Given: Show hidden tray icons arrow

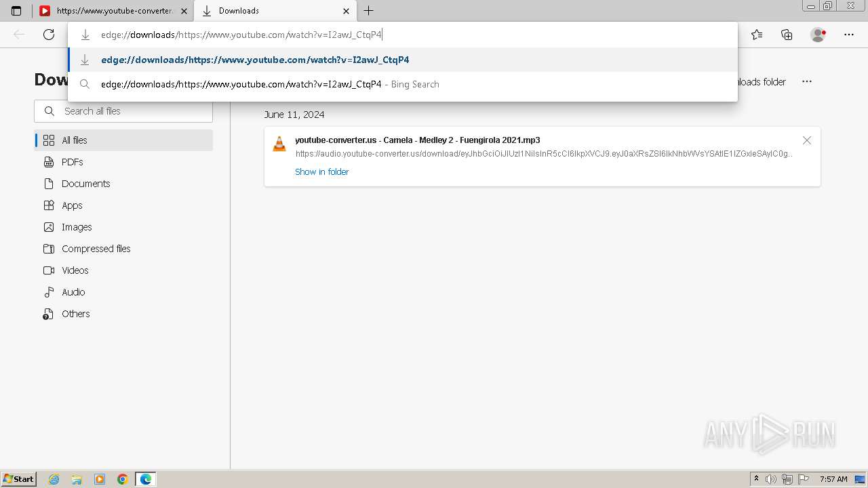Looking at the screenshot, I should 757,479.
